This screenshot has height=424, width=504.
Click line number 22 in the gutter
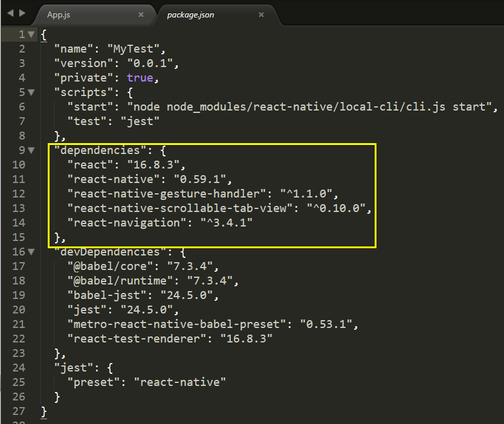[x=19, y=339]
